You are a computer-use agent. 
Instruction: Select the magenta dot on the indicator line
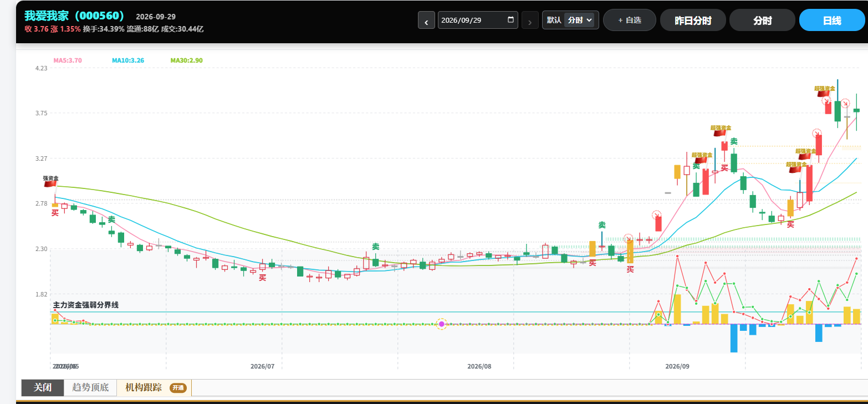pyautogui.click(x=442, y=324)
